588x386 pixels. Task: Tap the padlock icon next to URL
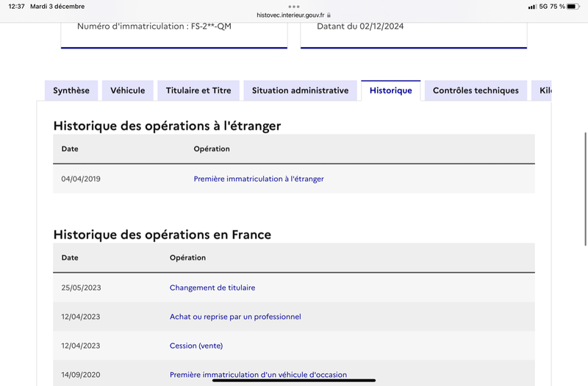click(329, 15)
